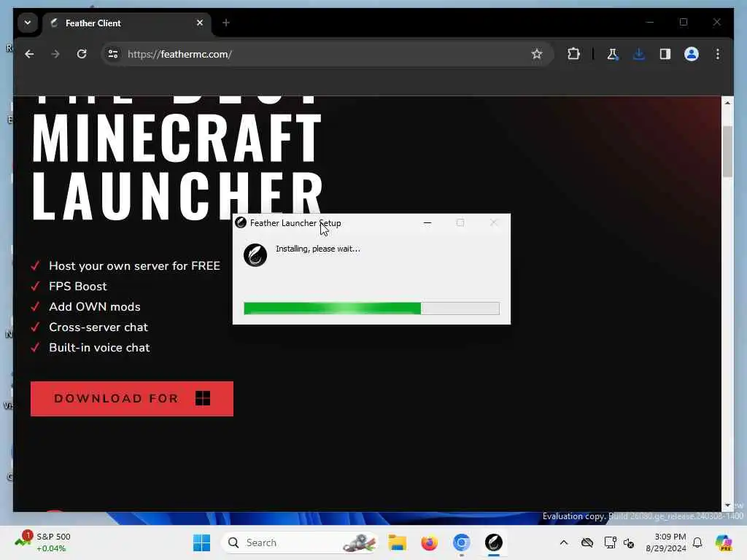Show hidden system tray icons

pos(564,542)
